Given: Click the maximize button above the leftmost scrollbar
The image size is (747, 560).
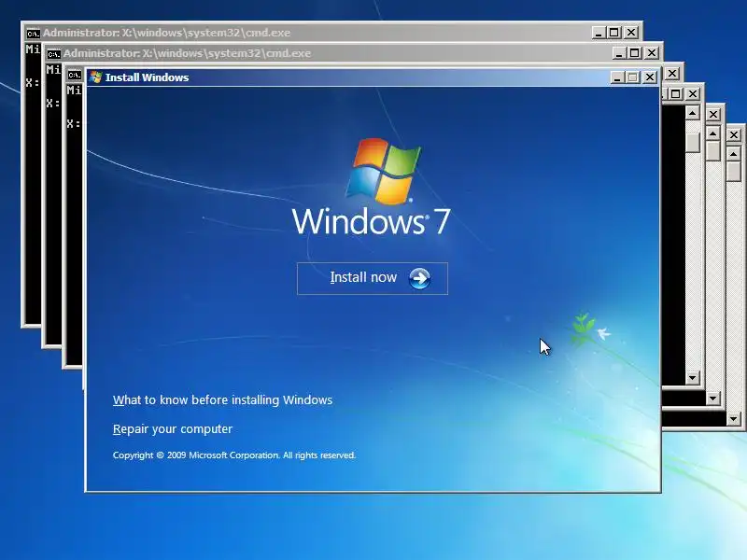Looking at the screenshot, I should point(675,94).
